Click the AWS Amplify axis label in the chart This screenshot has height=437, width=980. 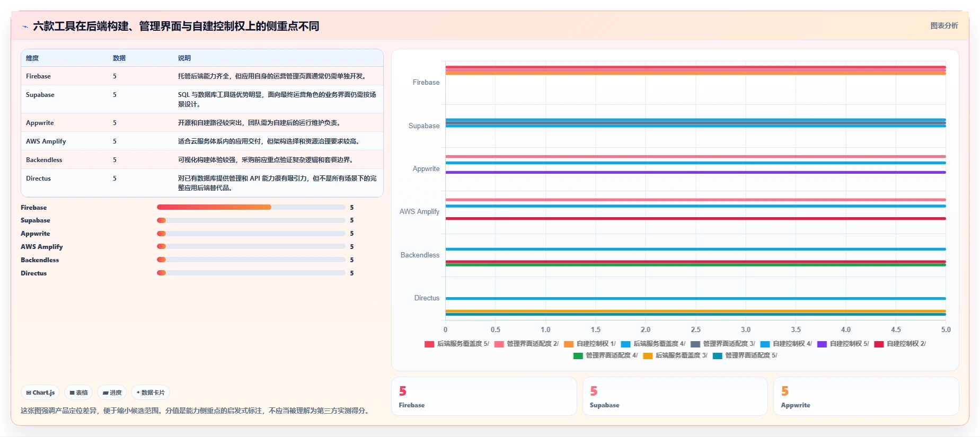pyautogui.click(x=420, y=212)
